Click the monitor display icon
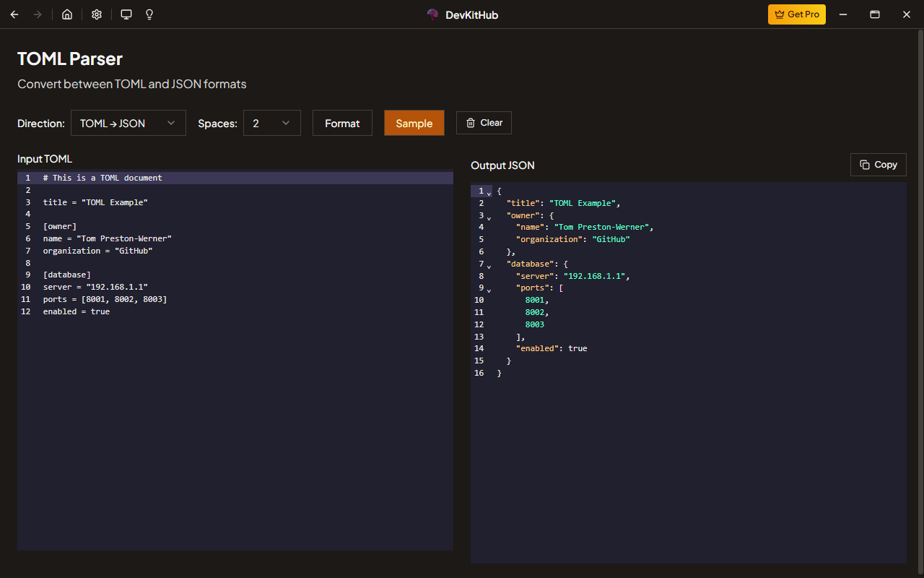 click(x=126, y=14)
